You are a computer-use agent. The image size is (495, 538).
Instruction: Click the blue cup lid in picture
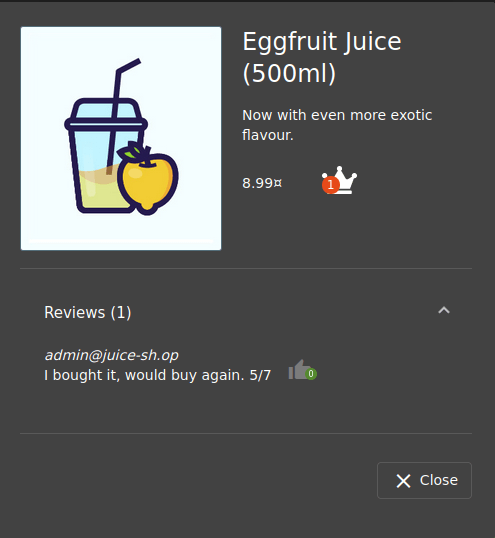click(106, 114)
